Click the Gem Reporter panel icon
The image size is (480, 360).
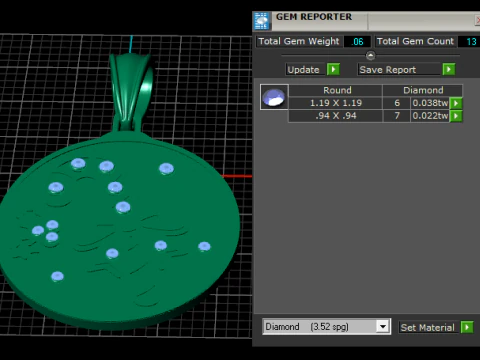pyautogui.click(x=262, y=21)
